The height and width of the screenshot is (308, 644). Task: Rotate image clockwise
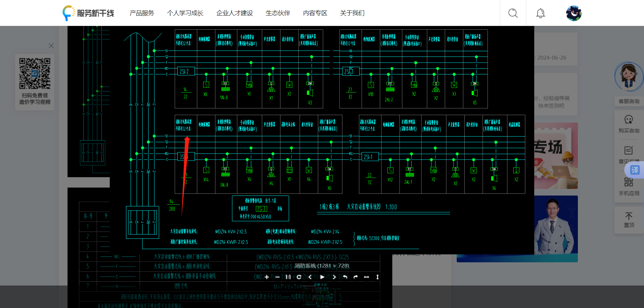tap(356, 277)
